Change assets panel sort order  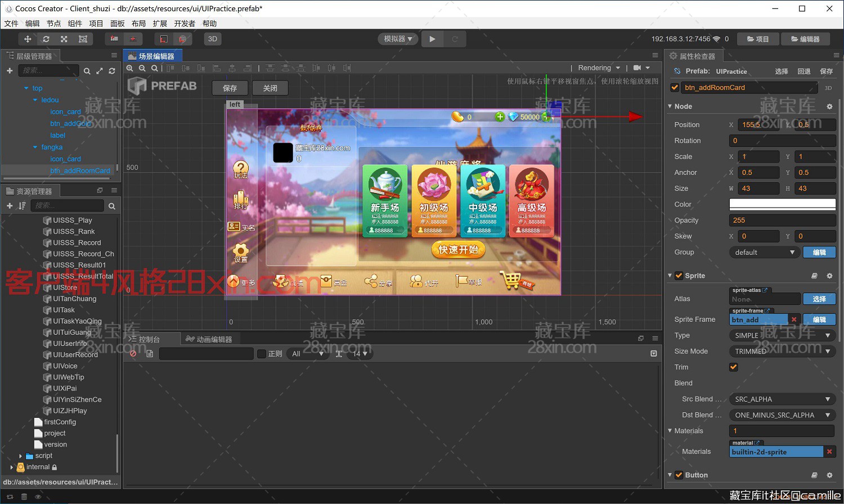click(x=22, y=206)
